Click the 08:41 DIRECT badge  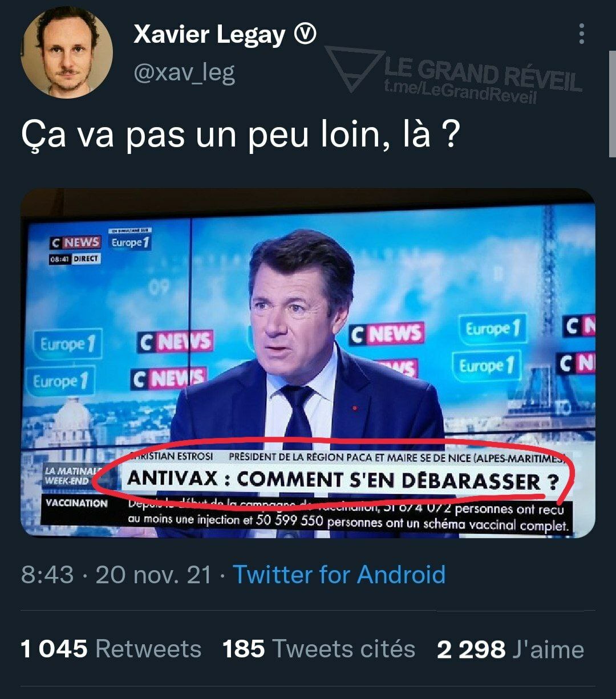pyautogui.click(x=74, y=259)
